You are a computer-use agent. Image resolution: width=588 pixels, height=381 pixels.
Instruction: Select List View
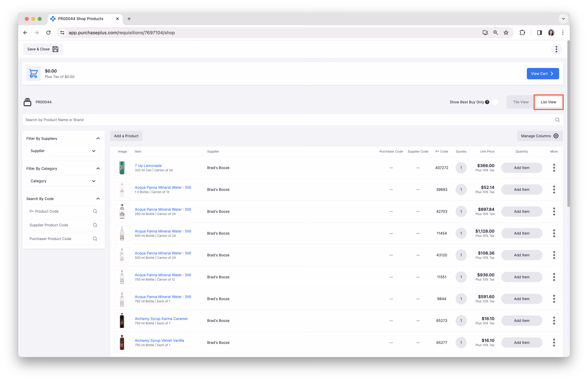pos(548,102)
